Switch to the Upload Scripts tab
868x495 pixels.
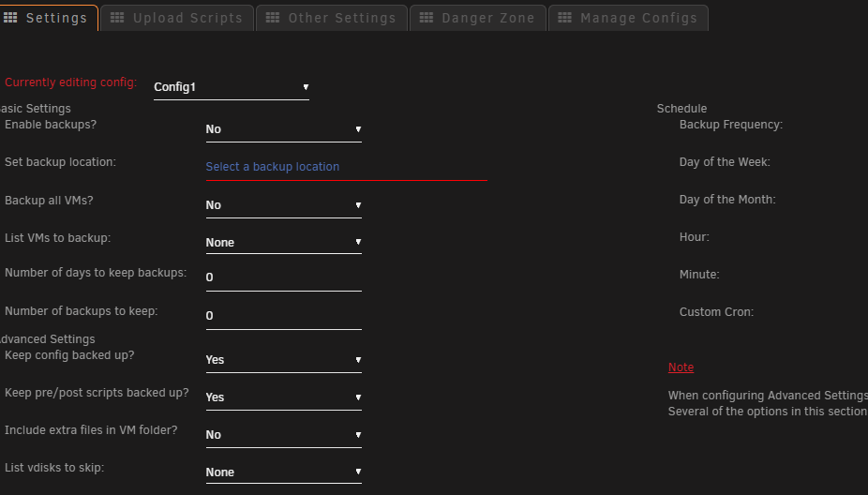click(177, 18)
